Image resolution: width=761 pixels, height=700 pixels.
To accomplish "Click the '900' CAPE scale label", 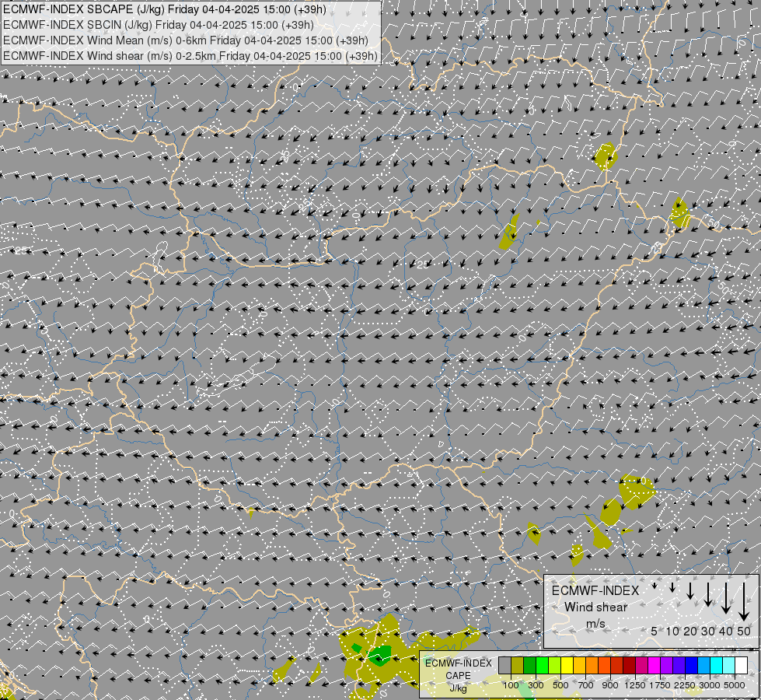I will (610, 685).
